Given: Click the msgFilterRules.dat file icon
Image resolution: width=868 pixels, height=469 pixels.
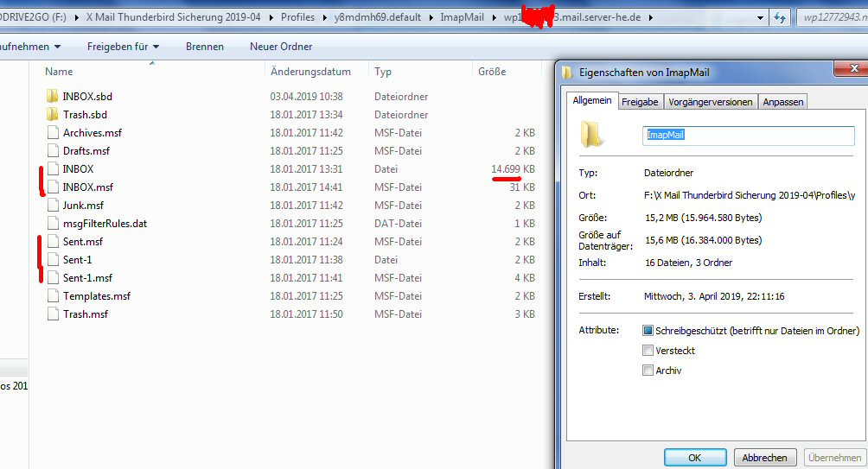Looking at the screenshot, I should click(x=53, y=224).
